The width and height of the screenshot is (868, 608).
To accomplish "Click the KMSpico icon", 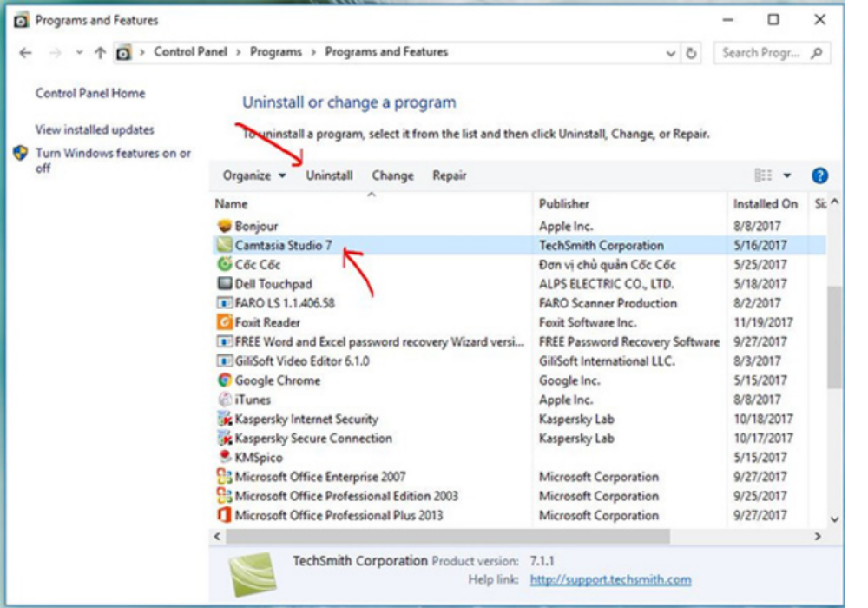I will pos(224,457).
